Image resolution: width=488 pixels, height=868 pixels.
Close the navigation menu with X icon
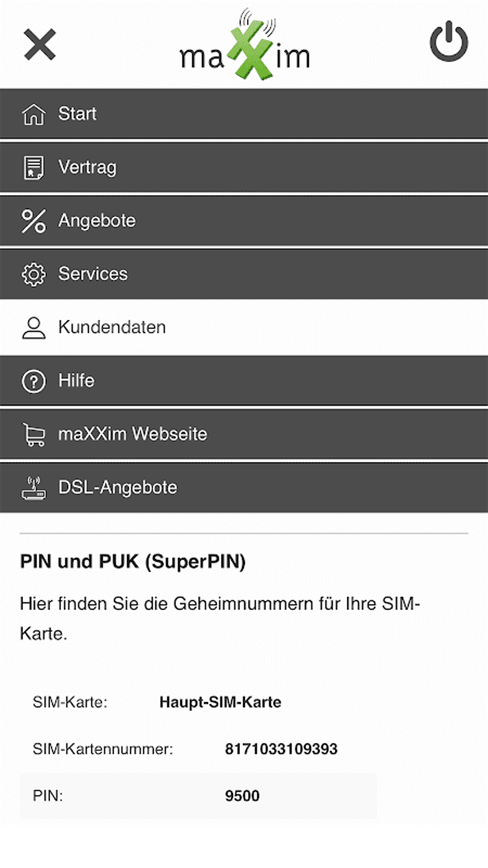[x=40, y=45]
